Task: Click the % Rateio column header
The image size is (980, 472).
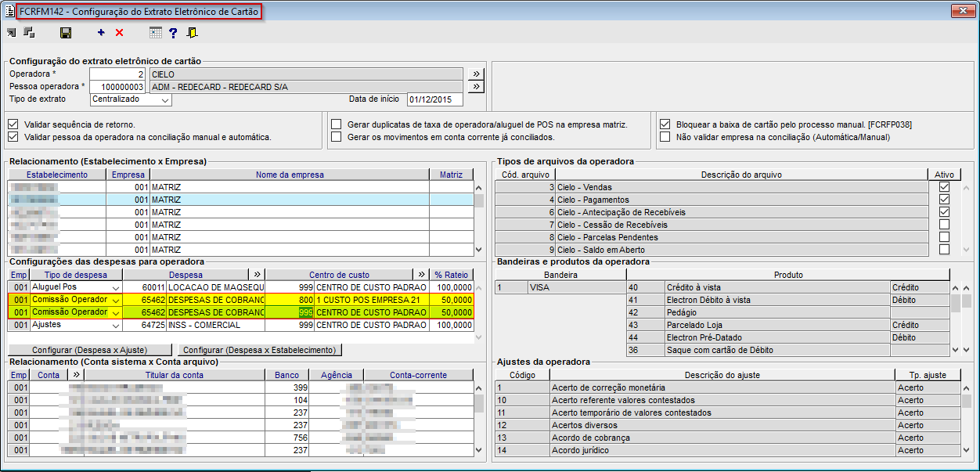Action: (x=452, y=275)
